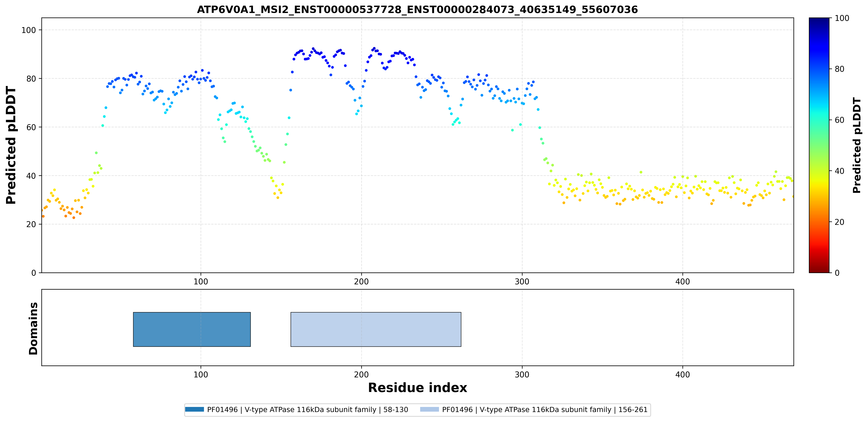Click the 200 tick label under the Domains panel
868x422 pixels.
pyautogui.click(x=361, y=374)
